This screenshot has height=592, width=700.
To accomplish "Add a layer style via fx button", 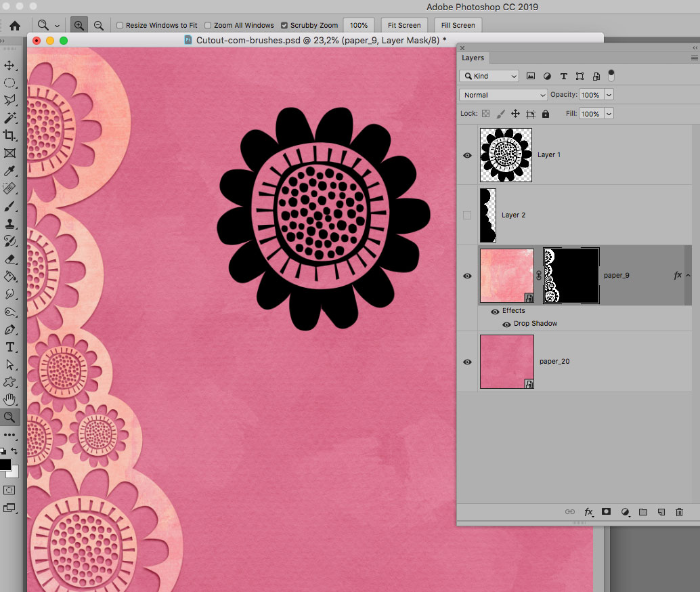I will 589,512.
